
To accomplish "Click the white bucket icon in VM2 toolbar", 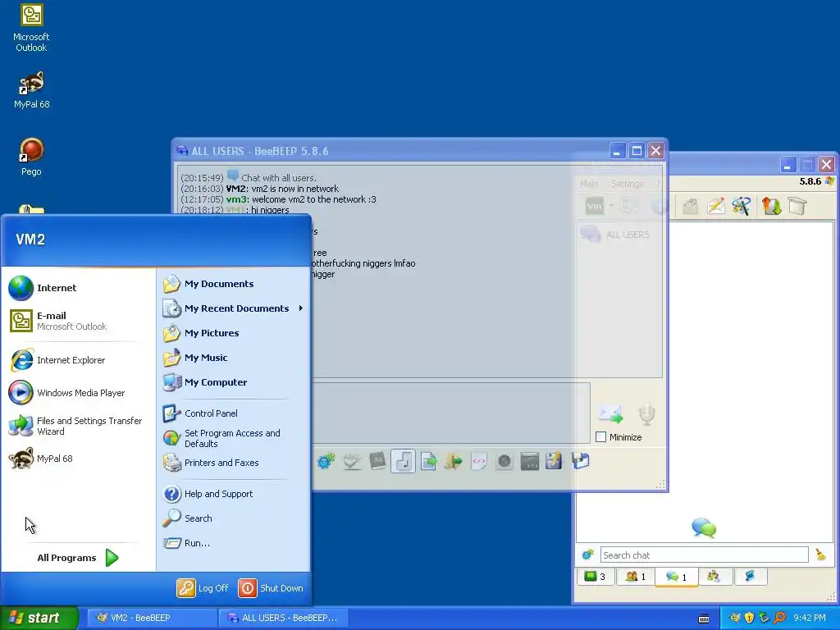I will coord(797,206).
